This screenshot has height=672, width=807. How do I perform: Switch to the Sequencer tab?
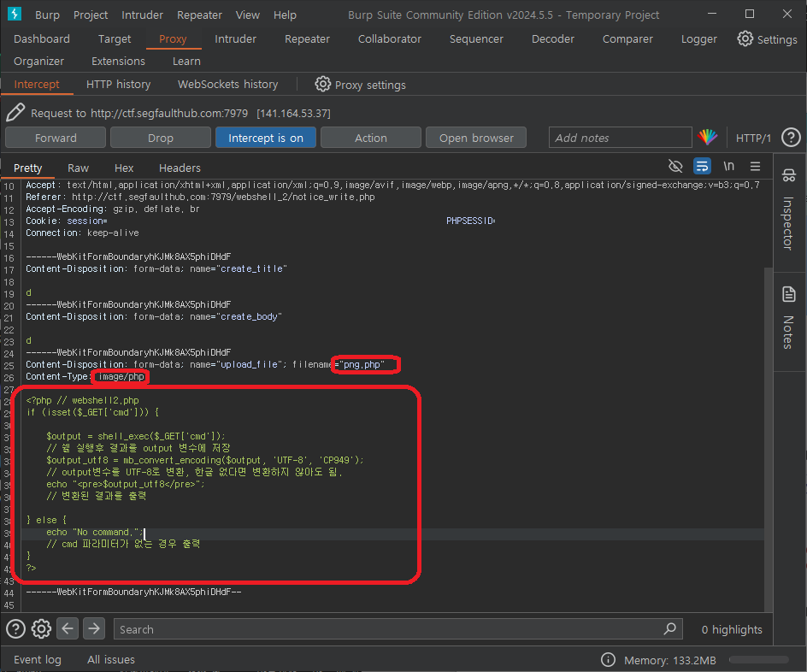[x=476, y=38]
